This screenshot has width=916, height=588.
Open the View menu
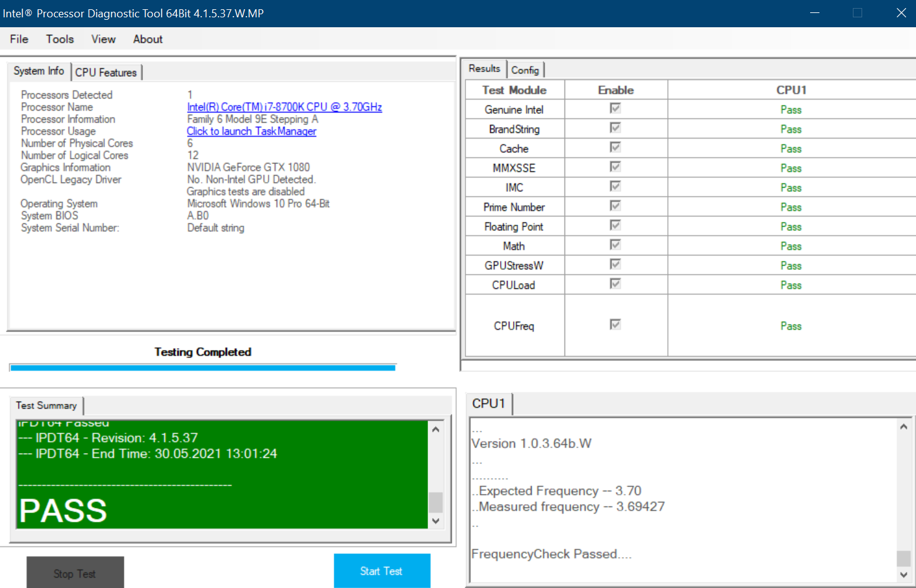tap(103, 39)
